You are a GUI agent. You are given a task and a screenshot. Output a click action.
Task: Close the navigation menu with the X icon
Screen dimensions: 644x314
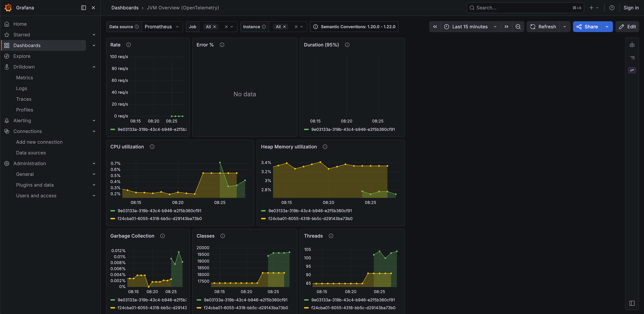point(93,8)
